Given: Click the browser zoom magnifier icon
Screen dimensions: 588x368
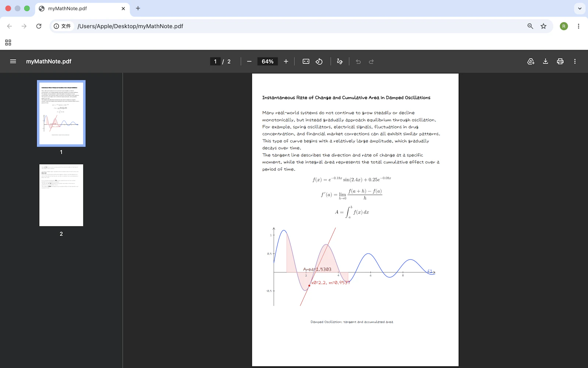Looking at the screenshot, I should coord(530,26).
